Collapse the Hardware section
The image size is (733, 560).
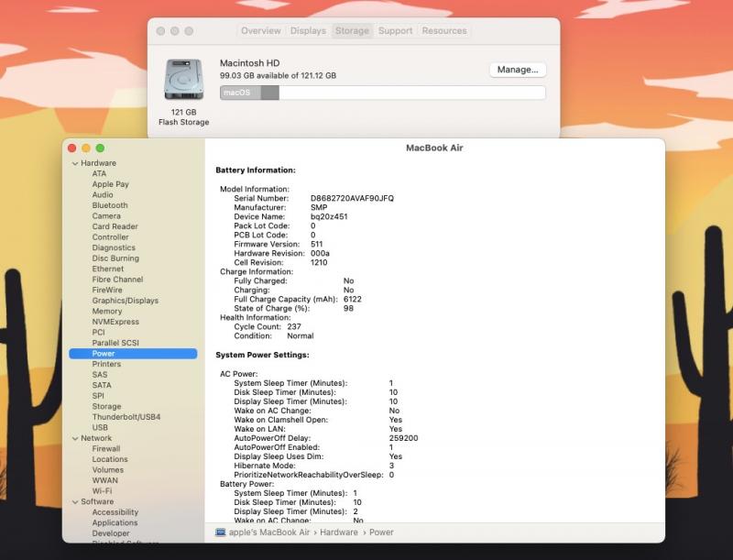point(75,163)
